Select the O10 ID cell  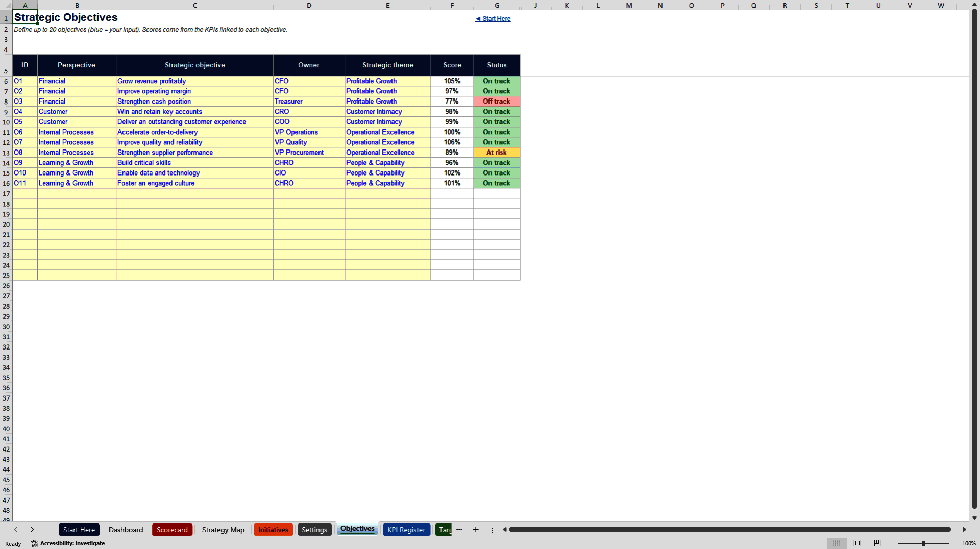coord(25,173)
